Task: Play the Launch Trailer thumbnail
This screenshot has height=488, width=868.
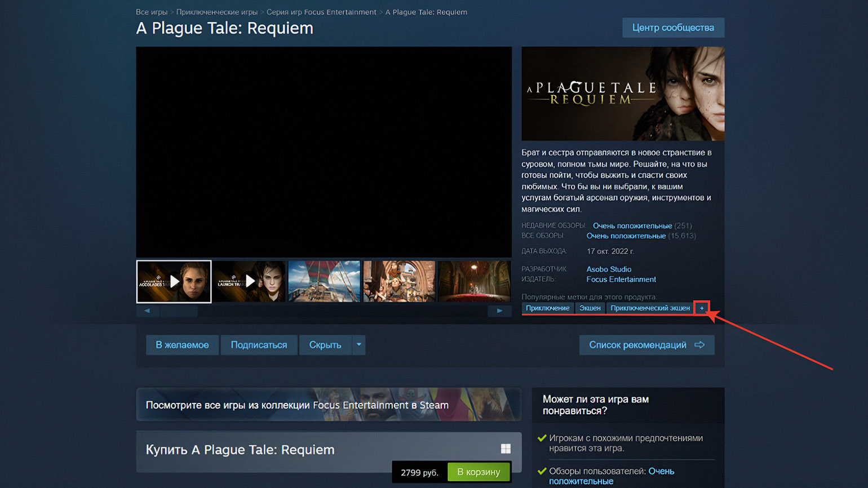Action: pyautogui.click(x=249, y=281)
